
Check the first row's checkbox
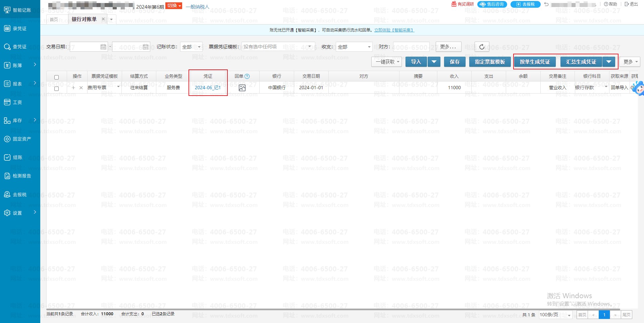click(x=56, y=89)
